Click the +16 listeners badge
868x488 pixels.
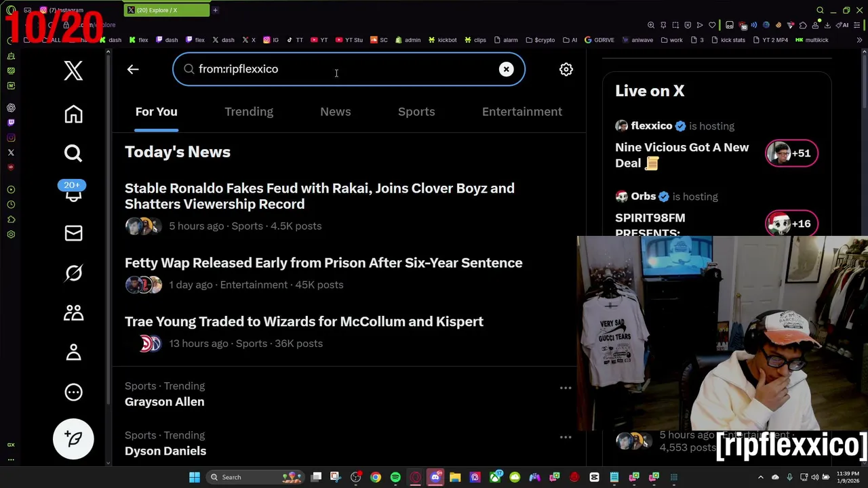[791, 224]
